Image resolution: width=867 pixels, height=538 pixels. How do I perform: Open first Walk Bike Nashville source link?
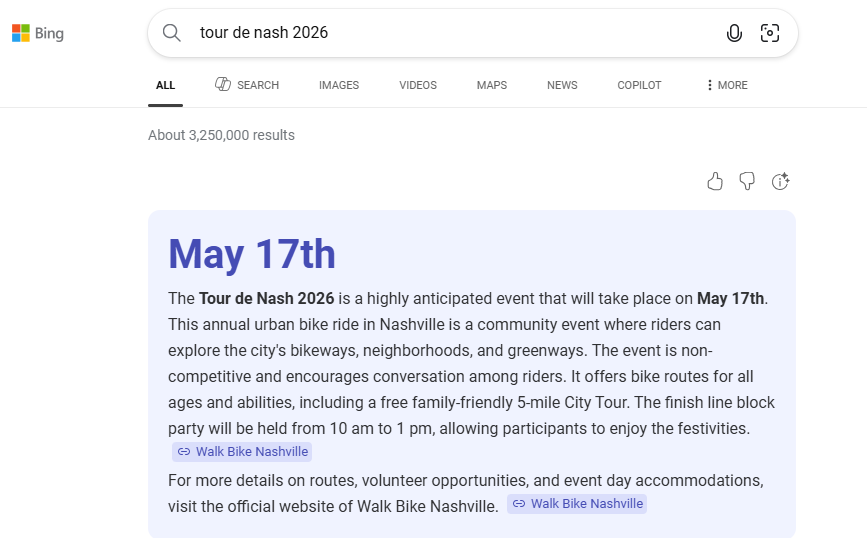tap(242, 452)
